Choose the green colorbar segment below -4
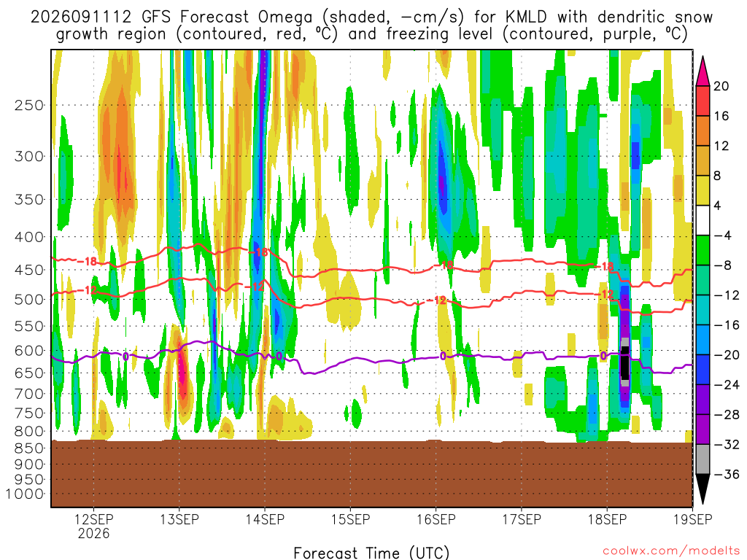 [x=703, y=251]
